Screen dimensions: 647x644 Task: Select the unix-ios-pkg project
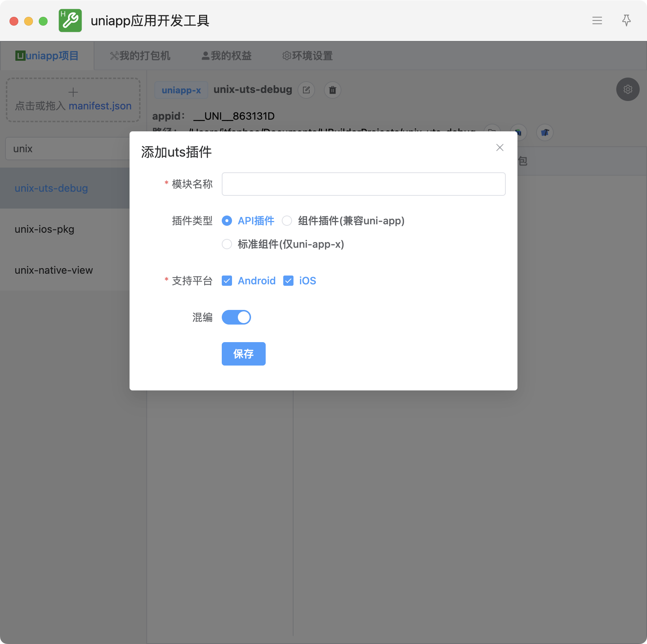pos(65,229)
